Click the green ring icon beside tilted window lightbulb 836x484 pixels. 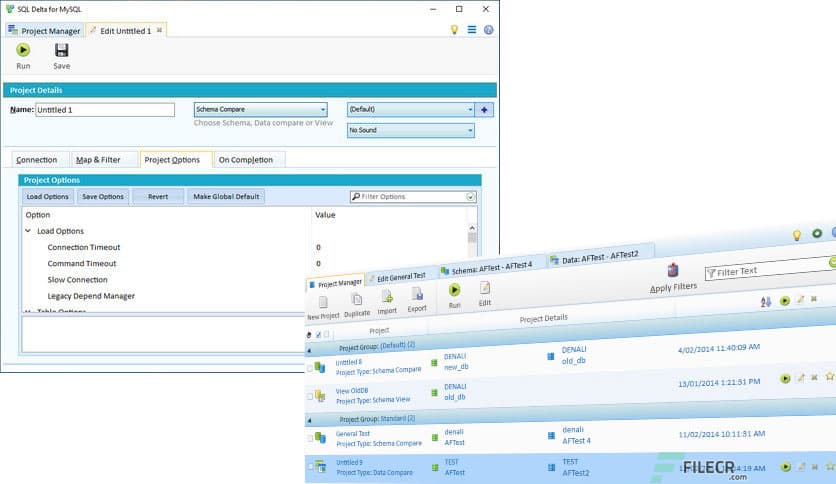pos(817,233)
